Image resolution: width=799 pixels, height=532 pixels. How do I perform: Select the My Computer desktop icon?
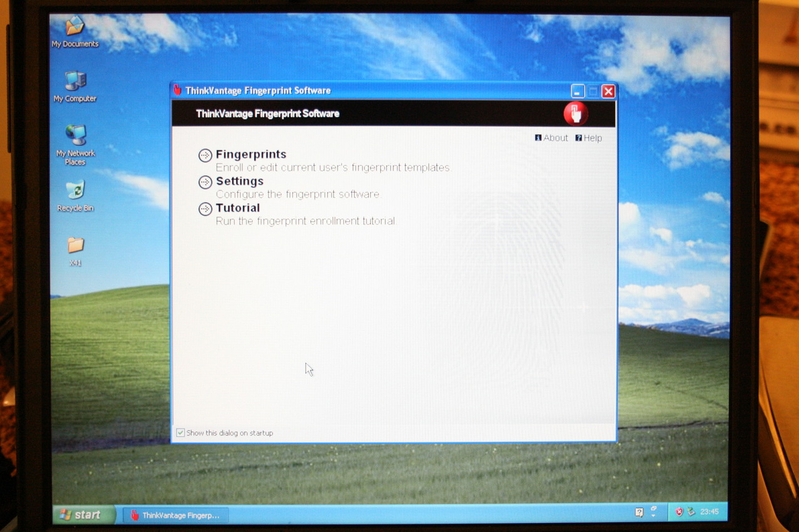pos(75,87)
